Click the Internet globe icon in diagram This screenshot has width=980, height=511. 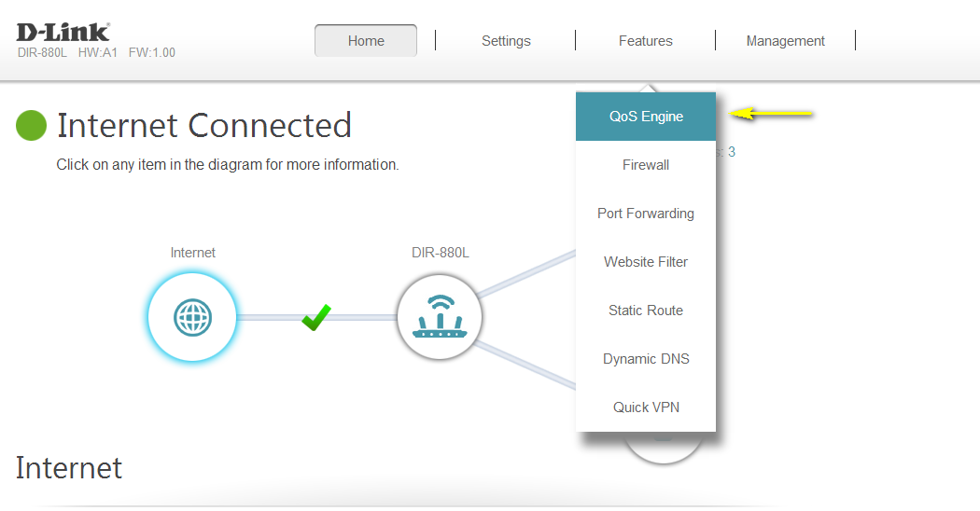click(192, 317)
